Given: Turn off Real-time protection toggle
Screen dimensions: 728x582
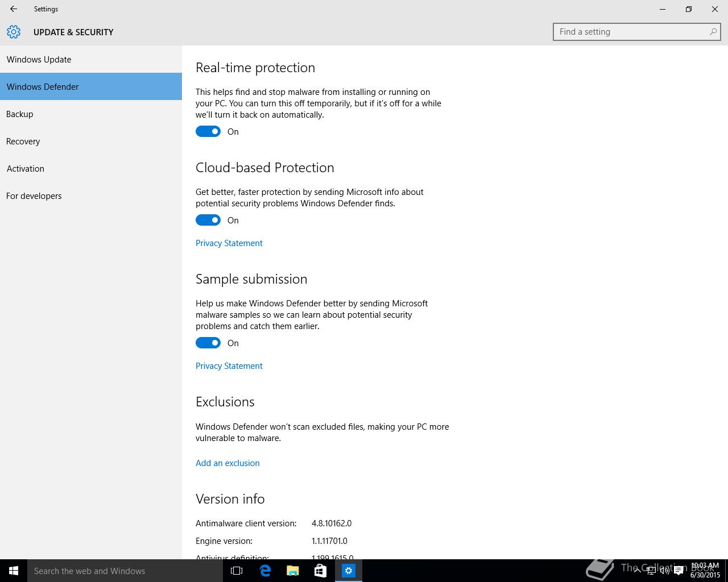Looking at the screenshot, I should click(208, 131).
